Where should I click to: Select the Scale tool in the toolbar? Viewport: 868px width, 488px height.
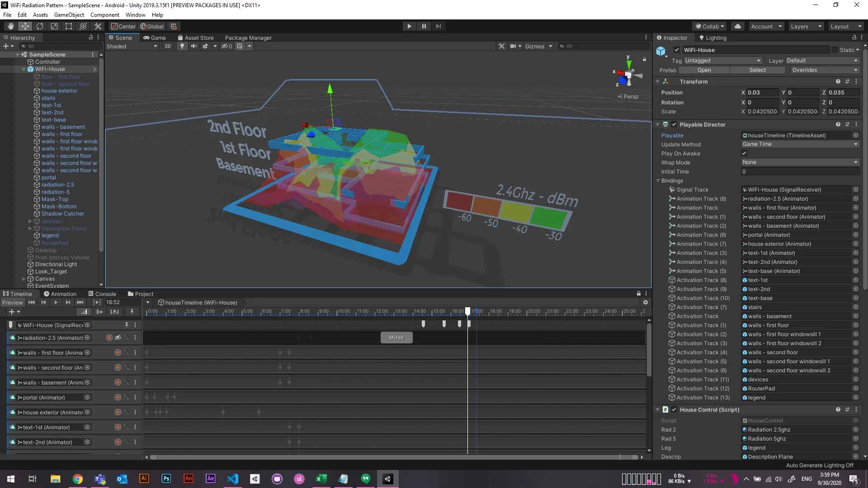click(54, 26)
